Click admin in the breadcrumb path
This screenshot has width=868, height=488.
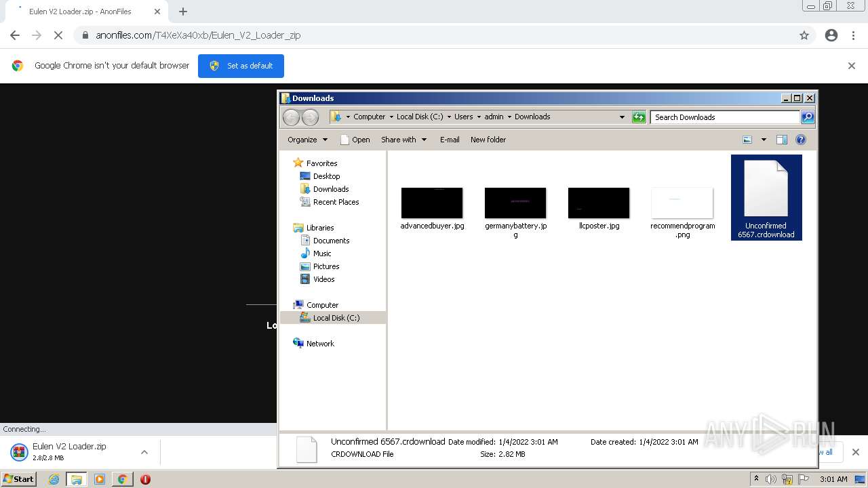tap(494, 117)
